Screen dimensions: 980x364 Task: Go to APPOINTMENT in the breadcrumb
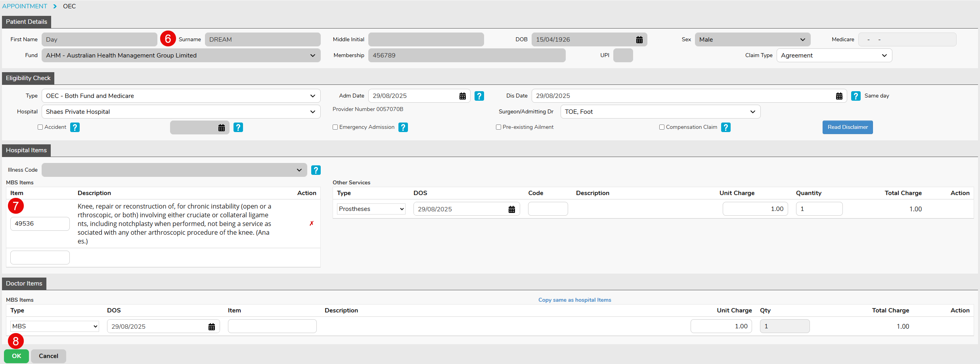click(x=25, y=6)
